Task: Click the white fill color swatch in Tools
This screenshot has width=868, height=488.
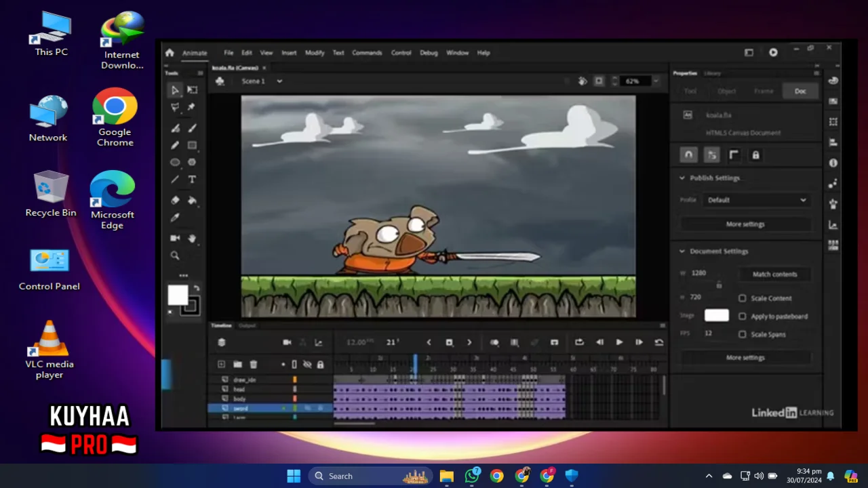Action: tap(178, 295)
